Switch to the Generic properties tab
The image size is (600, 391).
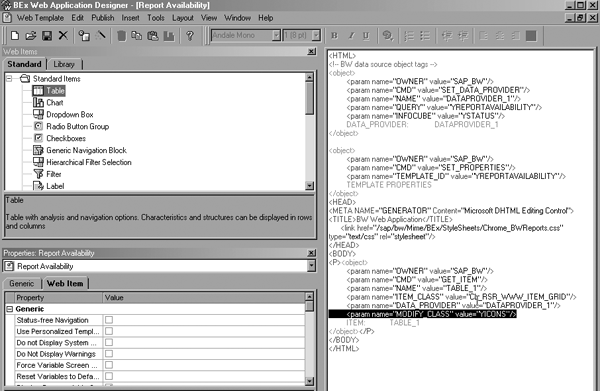coord(22,283)
